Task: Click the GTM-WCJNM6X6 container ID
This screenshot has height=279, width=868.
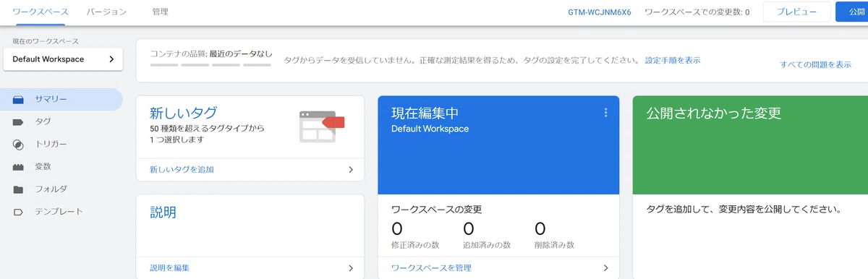Action: [600, 12]
